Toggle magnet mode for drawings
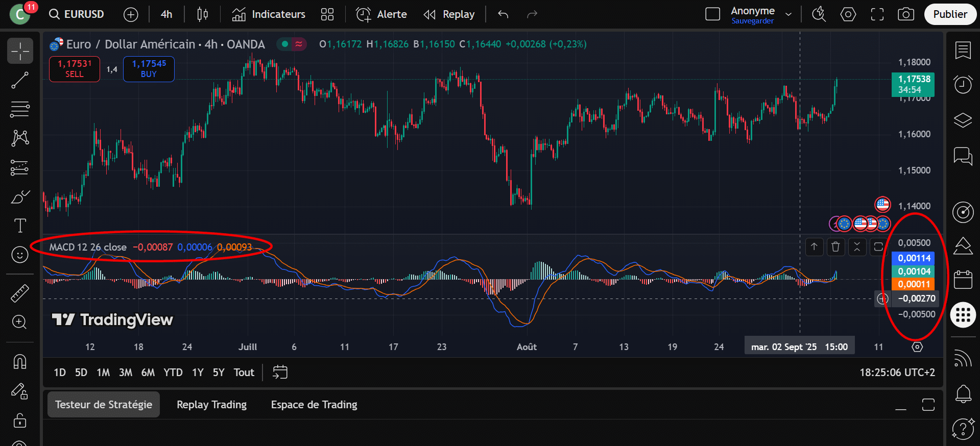The height and width of the screenshot is (446, 980). (x=20, y=362)
